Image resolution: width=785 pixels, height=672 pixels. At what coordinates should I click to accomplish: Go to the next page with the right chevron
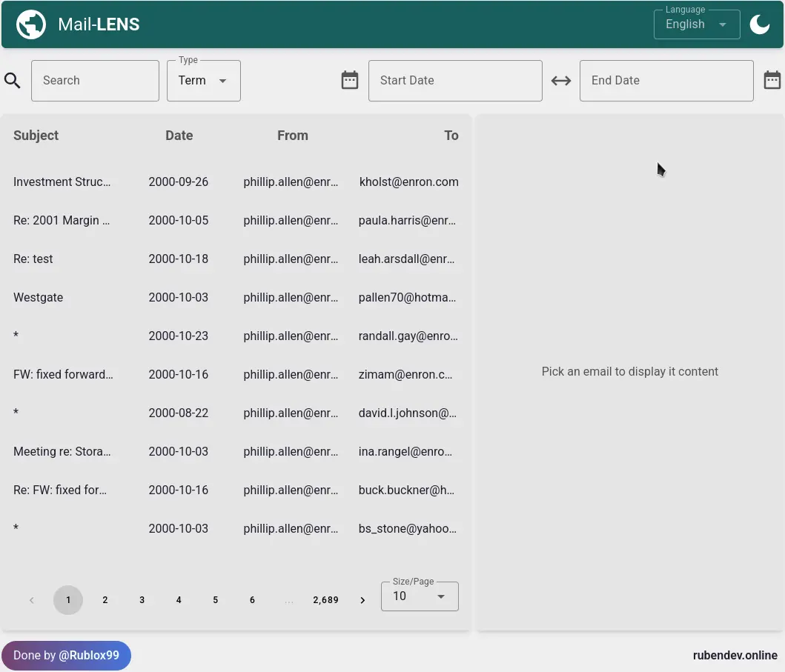click(362, 600)
